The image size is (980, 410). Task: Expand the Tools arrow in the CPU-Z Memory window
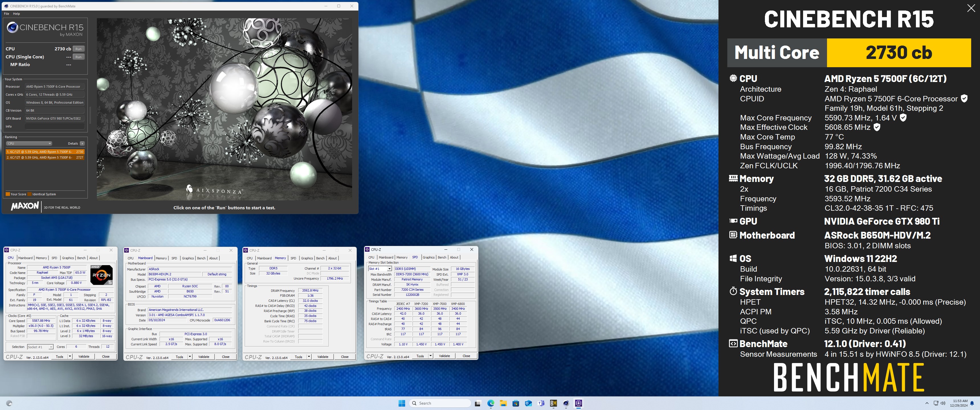pos(309,357)
